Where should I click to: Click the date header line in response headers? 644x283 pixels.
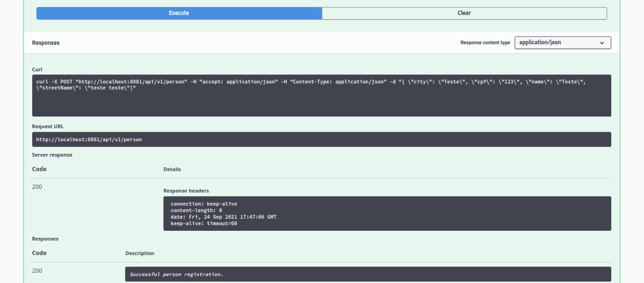click(223, 217)
